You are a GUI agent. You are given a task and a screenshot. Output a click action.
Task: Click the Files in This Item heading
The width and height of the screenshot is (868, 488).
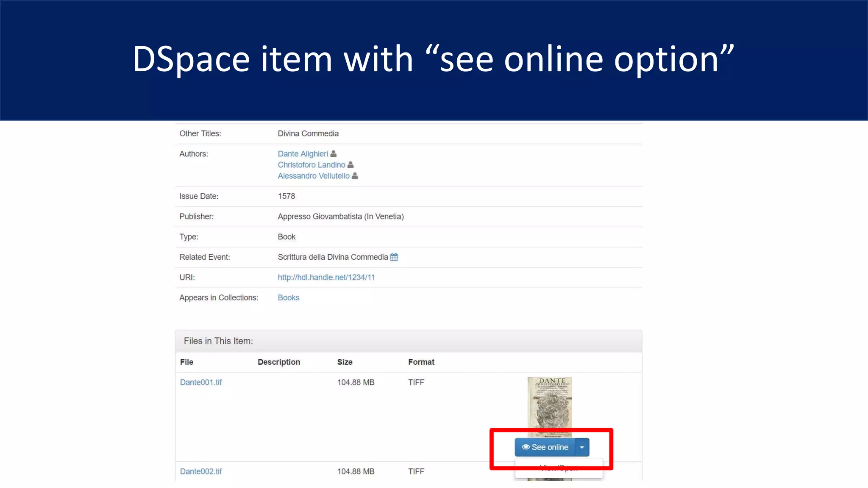click(218, 341)
